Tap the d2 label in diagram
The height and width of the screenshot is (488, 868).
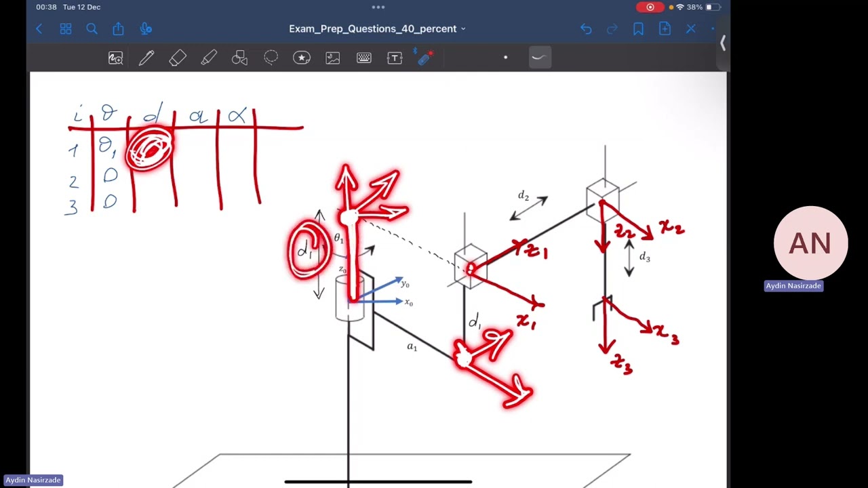[524, 196]
